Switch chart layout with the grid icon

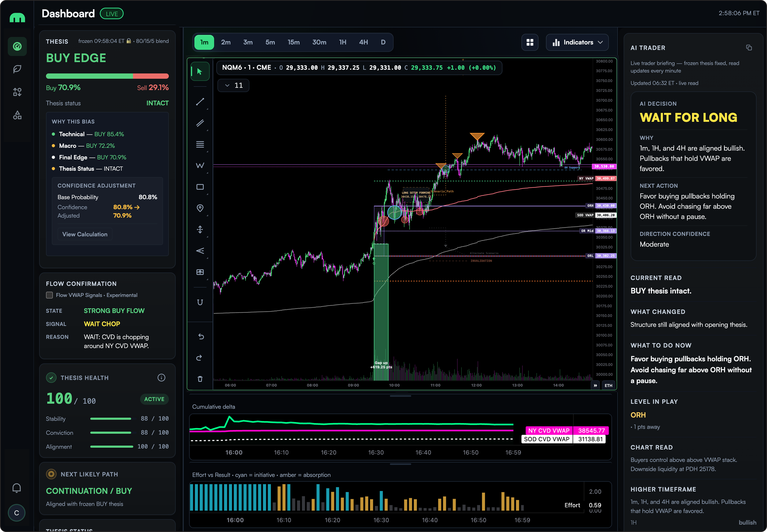point(530,42)
